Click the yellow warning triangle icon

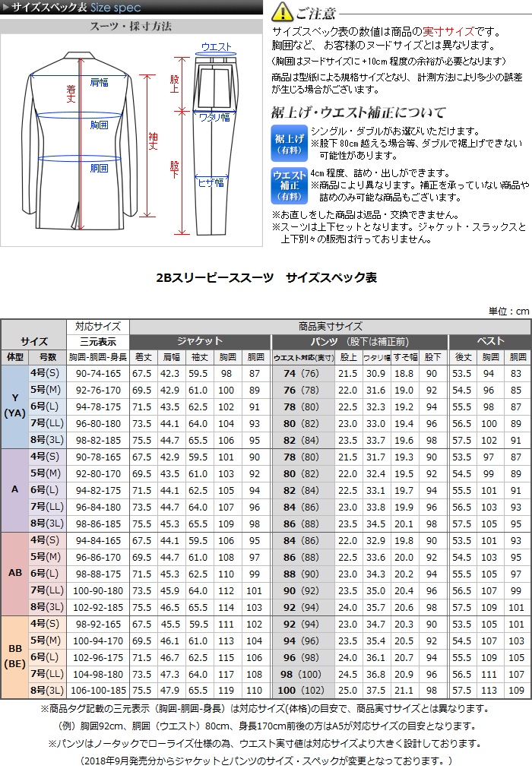click(x=282, y=11)
